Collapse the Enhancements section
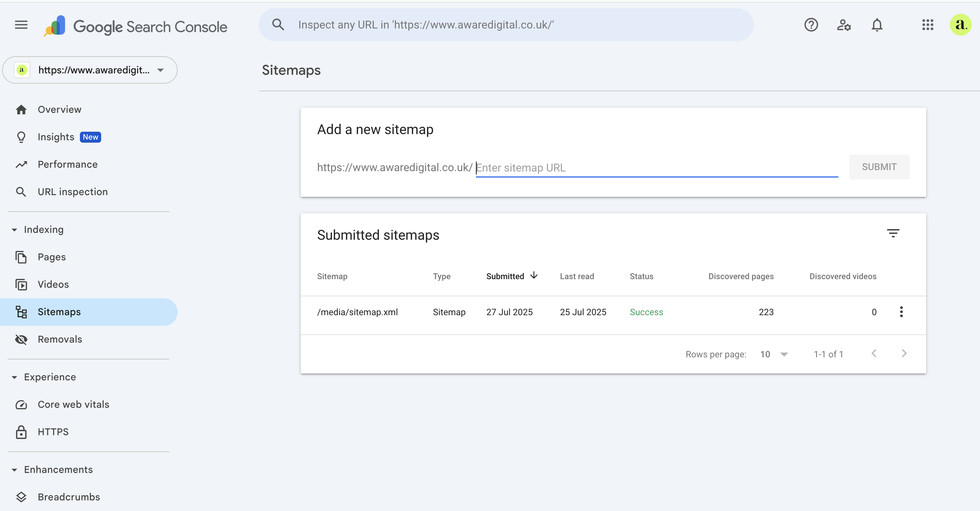The width and height of the screenshot is (980, 511). 14,470
